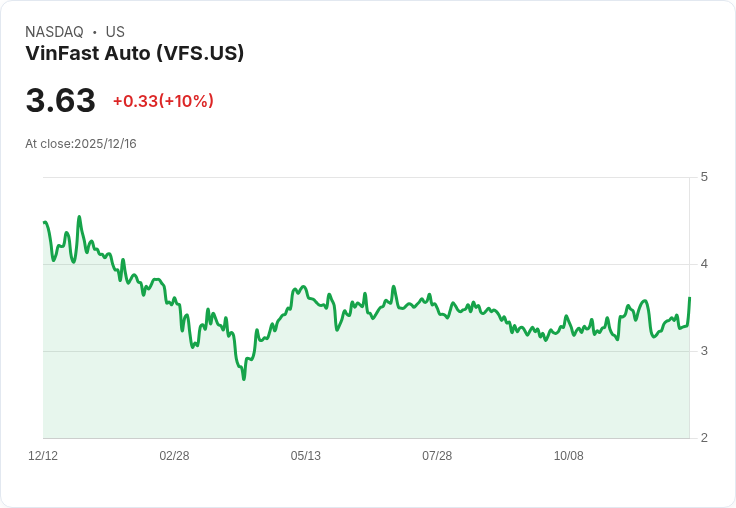Click the current price 3.63
736x508 pixels.
[x=61, y=100]
